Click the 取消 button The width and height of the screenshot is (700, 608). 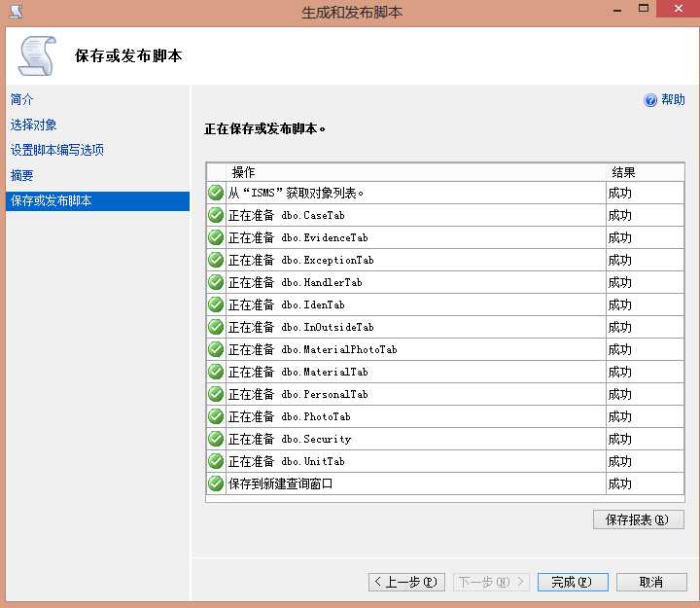[x=651, y=582]
